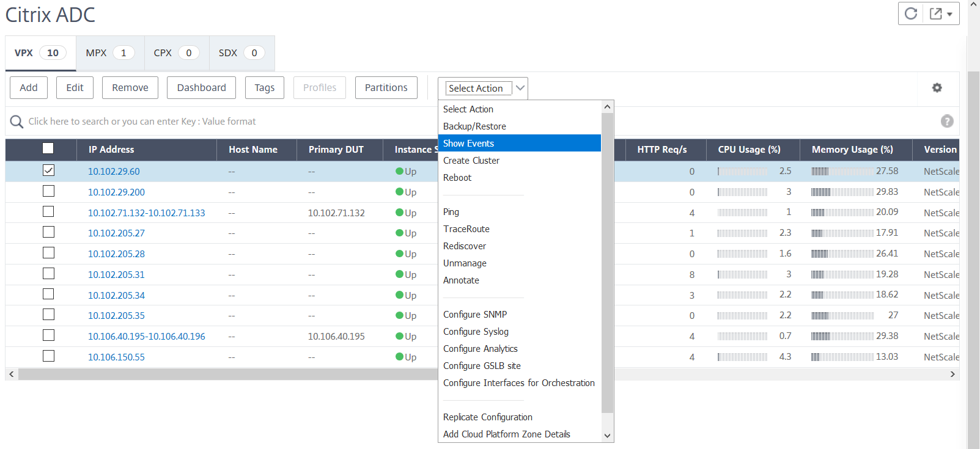Click the CPU usage bar for 10.102.29.60
Image resolution: width=980 pixels, height=449 pixels.
click(x=742, y=172)
